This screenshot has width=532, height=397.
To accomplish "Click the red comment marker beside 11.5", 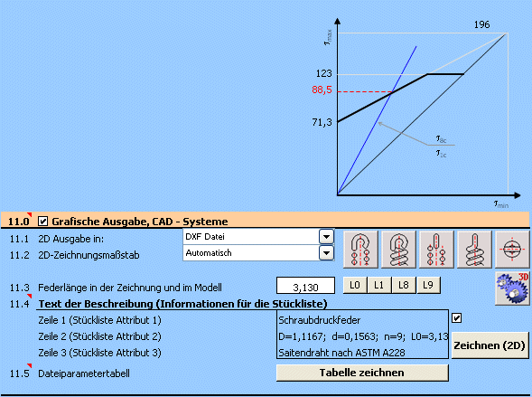I will (x=30, y=365).
